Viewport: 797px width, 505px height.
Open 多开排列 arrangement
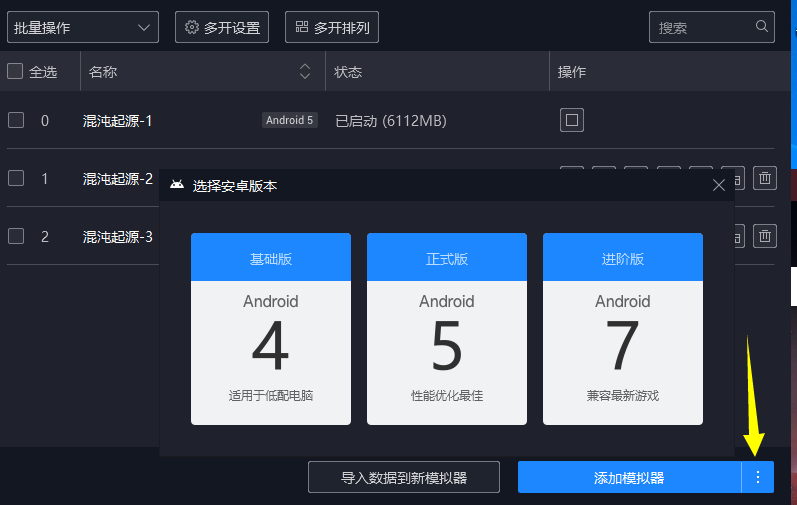pos(332,27)
